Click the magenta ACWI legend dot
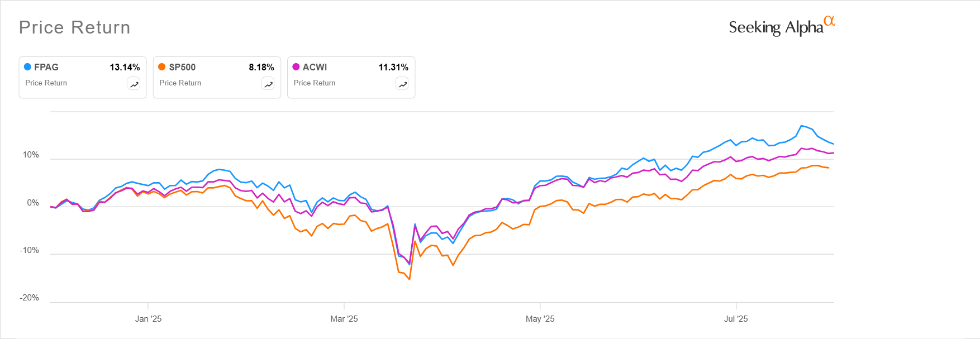980x339 pixels. [x=296, y=67]
